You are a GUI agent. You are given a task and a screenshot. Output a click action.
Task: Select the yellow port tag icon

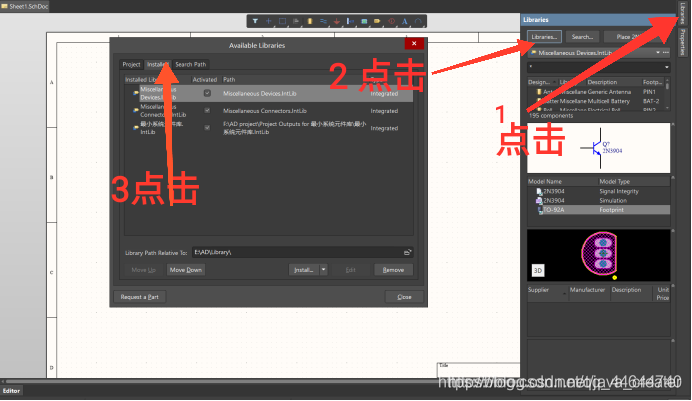[x=377, y=21]
